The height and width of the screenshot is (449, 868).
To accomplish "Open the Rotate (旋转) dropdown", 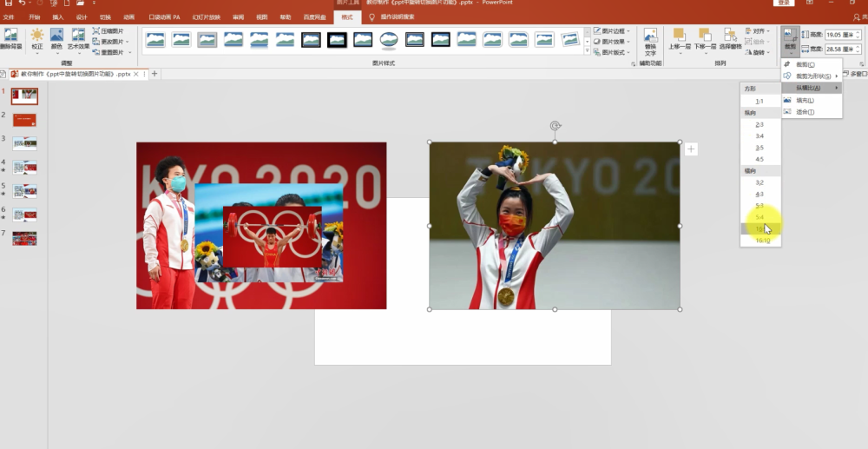I will [x=757, y=53].
